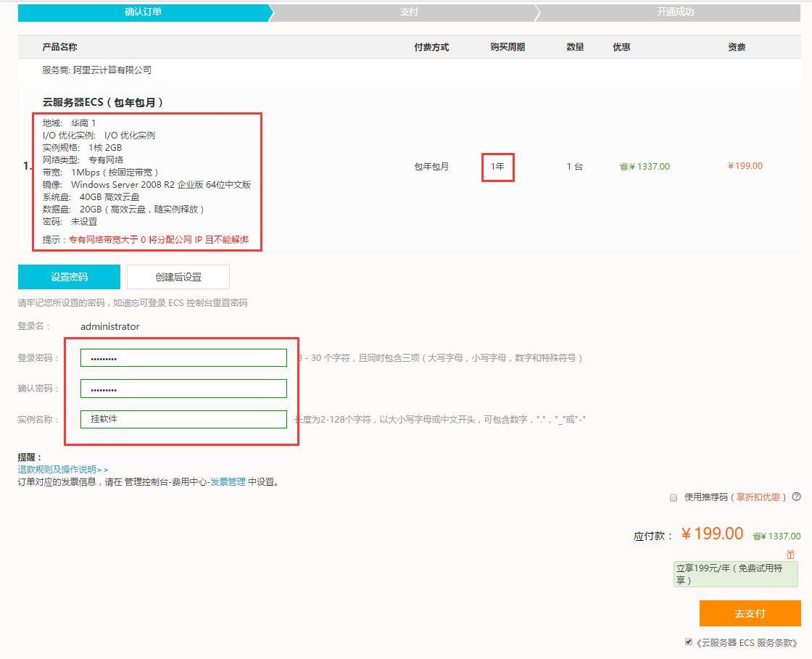Click the 开通成功 progress step

[x=674, y=12]
